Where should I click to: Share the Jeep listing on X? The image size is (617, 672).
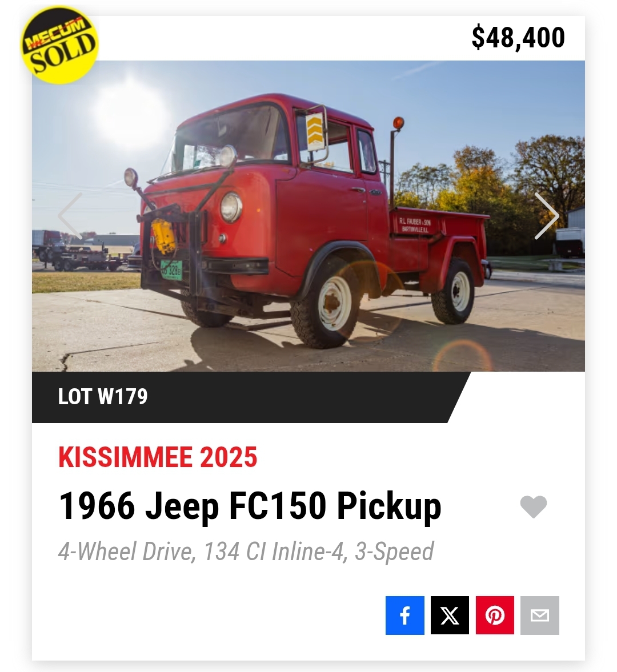tap(450, 615)
